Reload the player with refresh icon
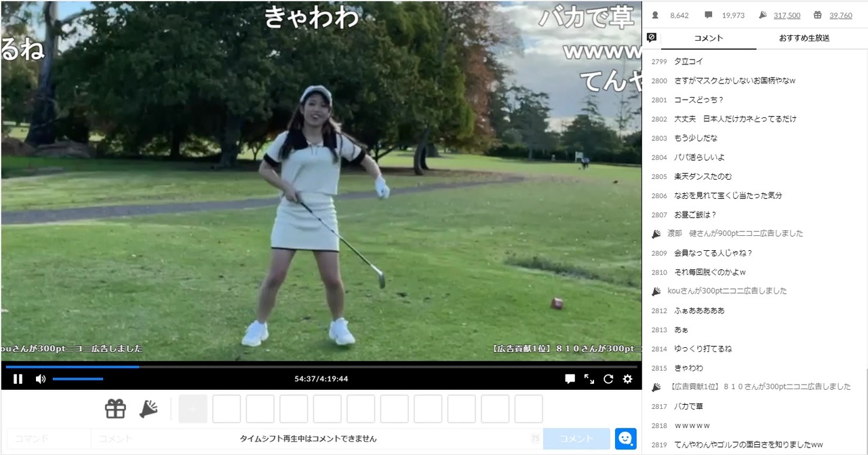Screen dimensions: 868x455 point(608,379)
